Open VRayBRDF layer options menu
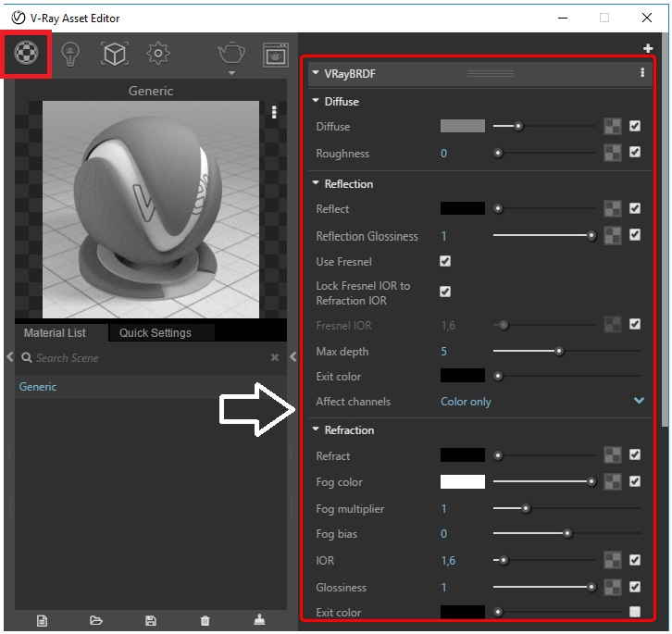 pos(642,73)
